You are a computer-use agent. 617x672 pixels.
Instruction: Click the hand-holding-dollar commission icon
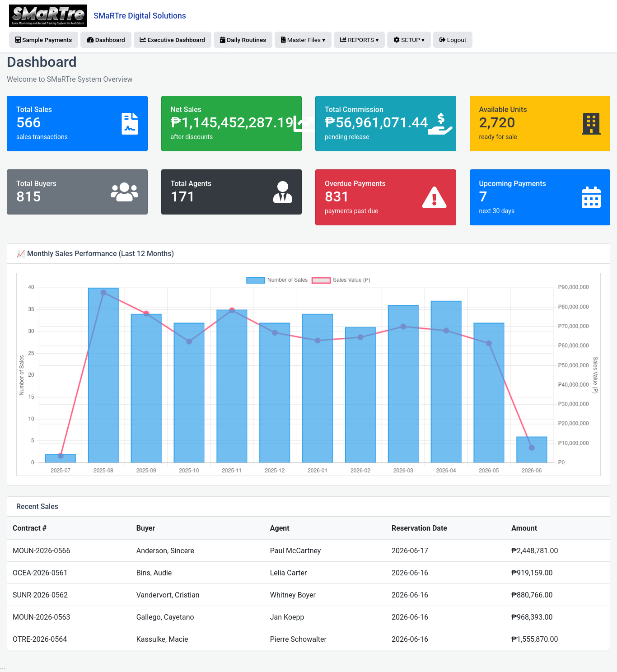pos(440,124)
